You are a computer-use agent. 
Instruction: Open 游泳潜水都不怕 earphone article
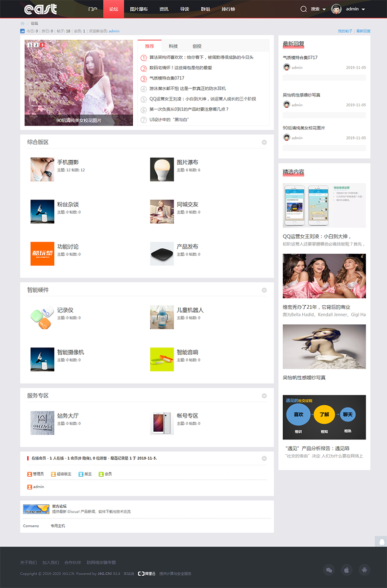pos(188,88)
